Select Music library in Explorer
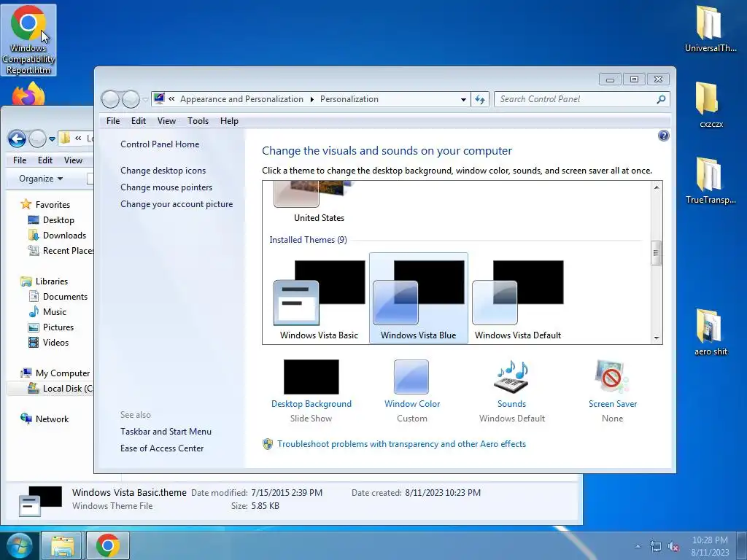The width and height of the screenshot is (747, 560). 47,312
